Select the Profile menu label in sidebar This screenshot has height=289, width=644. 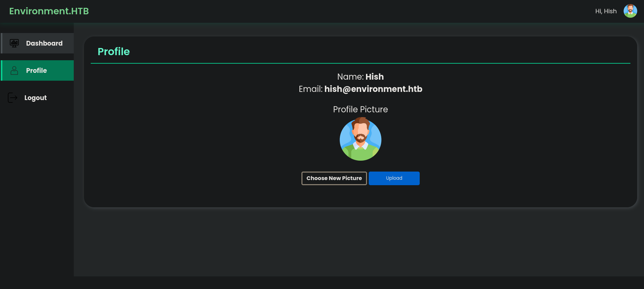pos(36,70)
